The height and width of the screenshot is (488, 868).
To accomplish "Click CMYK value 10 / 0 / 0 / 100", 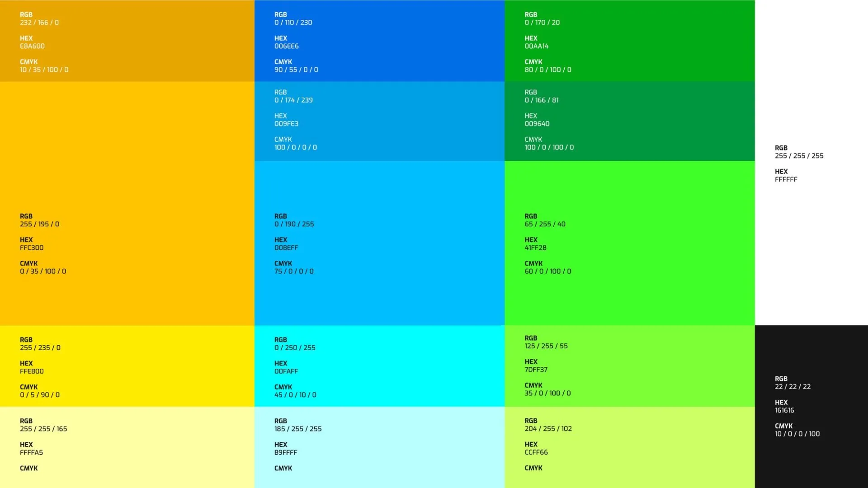I will click(x=797, y=434).
